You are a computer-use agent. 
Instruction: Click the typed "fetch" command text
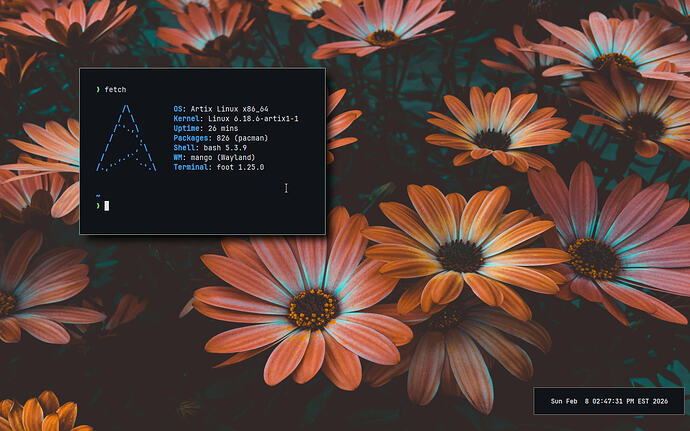pos(115,89)
